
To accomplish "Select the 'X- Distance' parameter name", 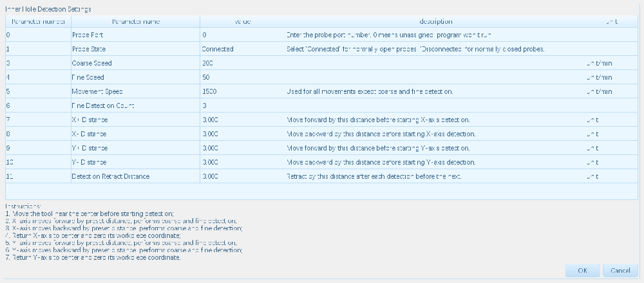I will click(x=89, y=134).
